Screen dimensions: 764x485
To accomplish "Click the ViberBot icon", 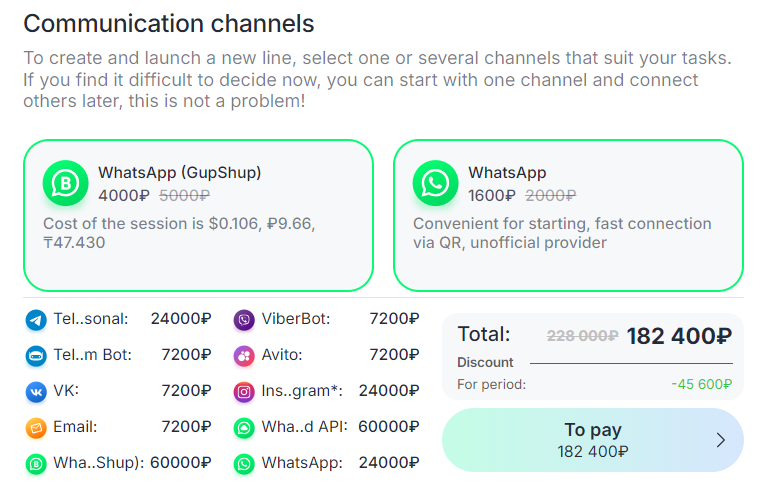I will 244,320.
